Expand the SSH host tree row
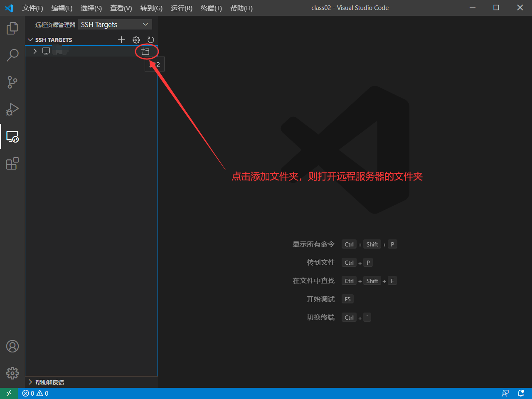The image size is (532, 399). click(x=35, y=51)
